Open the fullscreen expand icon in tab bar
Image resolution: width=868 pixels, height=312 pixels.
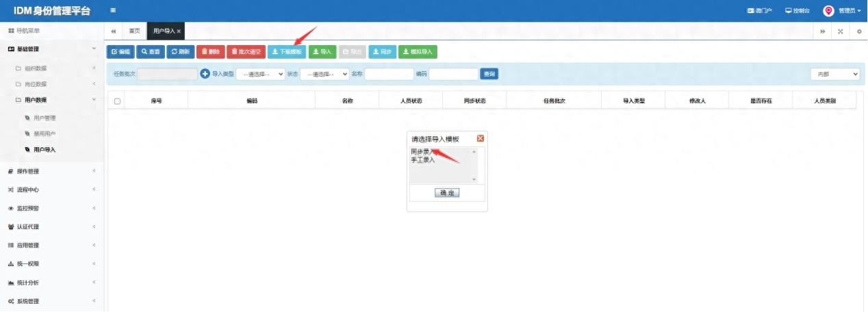tap(841, 31)
